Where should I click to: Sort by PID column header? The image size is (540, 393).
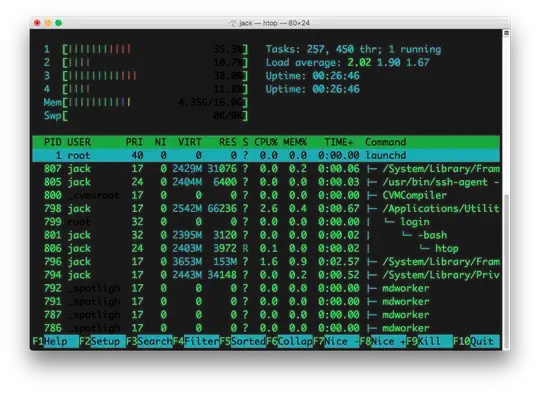[x=53, y=142]
